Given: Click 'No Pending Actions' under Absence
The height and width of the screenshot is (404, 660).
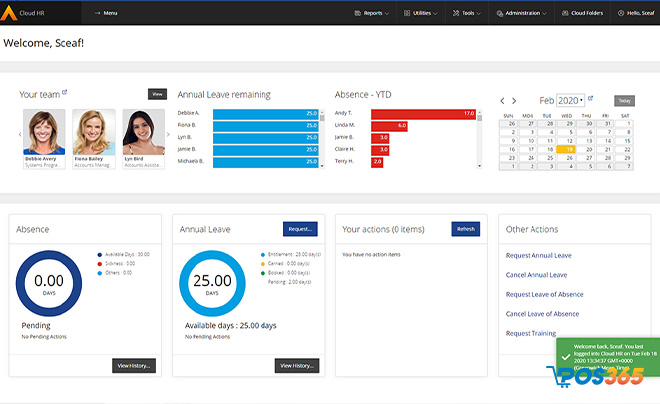Looking at the screenshot, I should click(44, 337).
